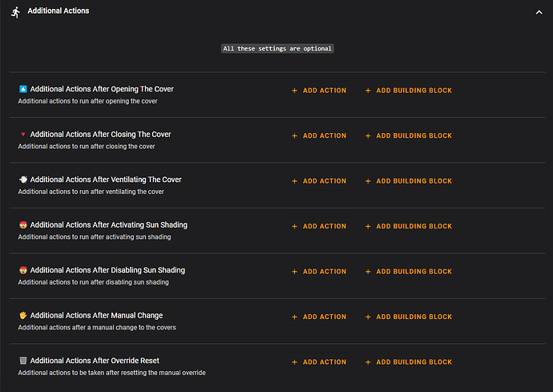The height and width of the screenshot is (392, 553).
Task: Click the Additional Actions section header title
Action: coord(59,11)
